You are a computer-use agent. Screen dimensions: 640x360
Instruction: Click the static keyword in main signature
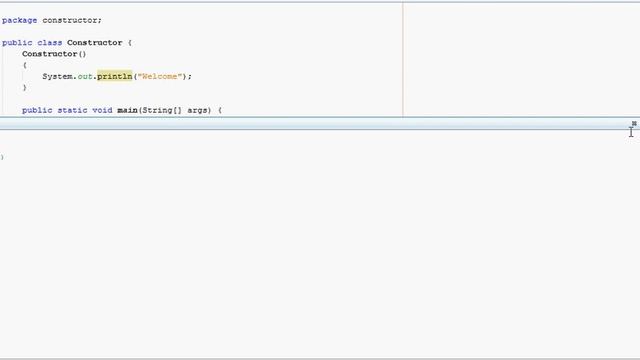(72, 110)
